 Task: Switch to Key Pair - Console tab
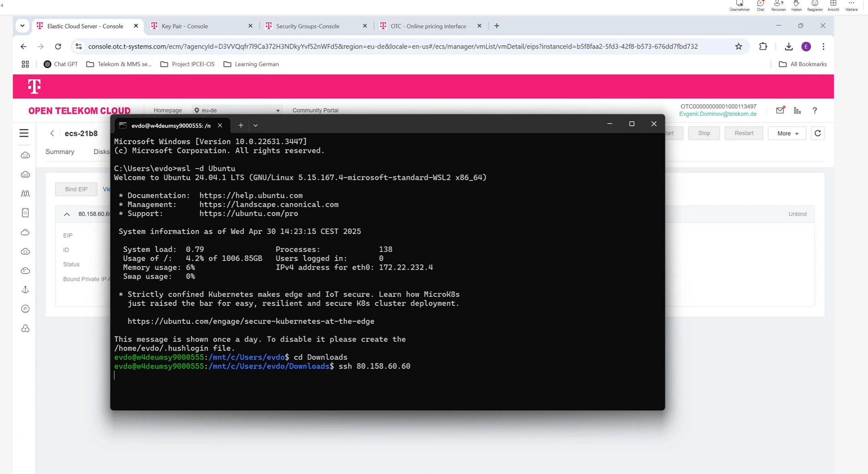click(x=200, y=26)
